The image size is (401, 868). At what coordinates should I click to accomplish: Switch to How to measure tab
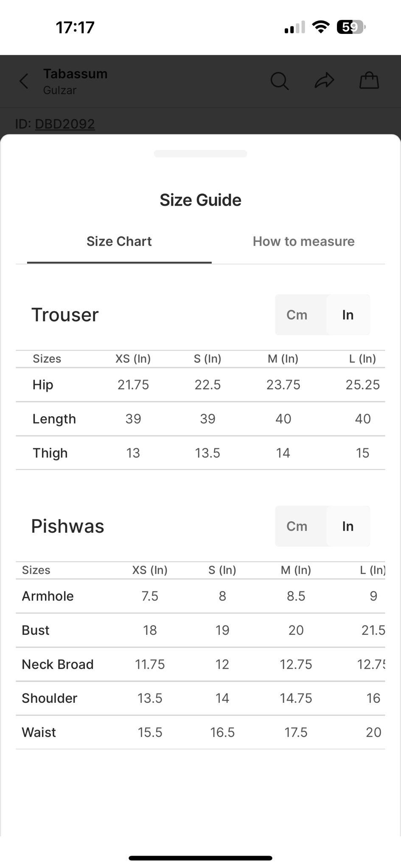[x=303, y=241]
